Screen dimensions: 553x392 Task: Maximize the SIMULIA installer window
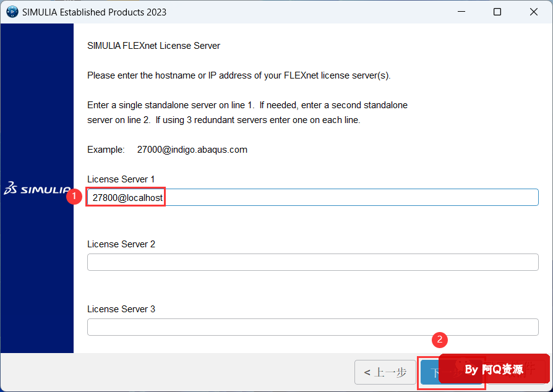pos(497,12)
